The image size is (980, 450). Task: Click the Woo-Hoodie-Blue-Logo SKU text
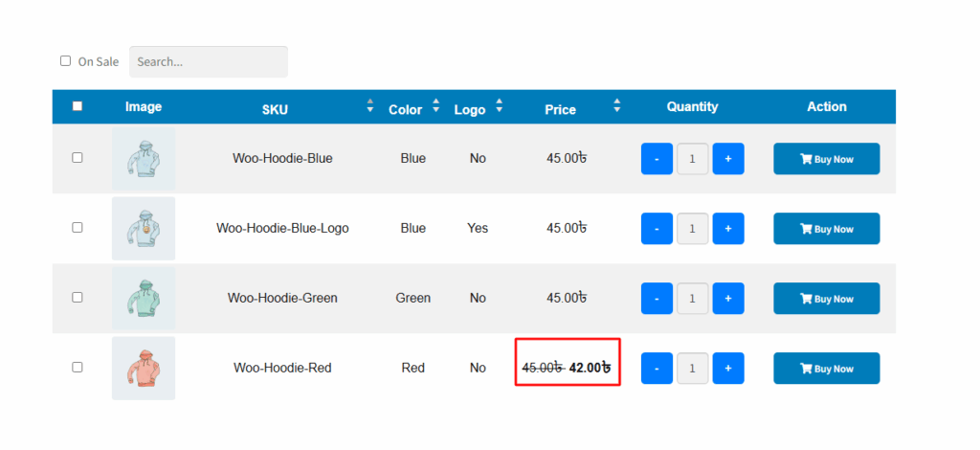coord(282,228)
